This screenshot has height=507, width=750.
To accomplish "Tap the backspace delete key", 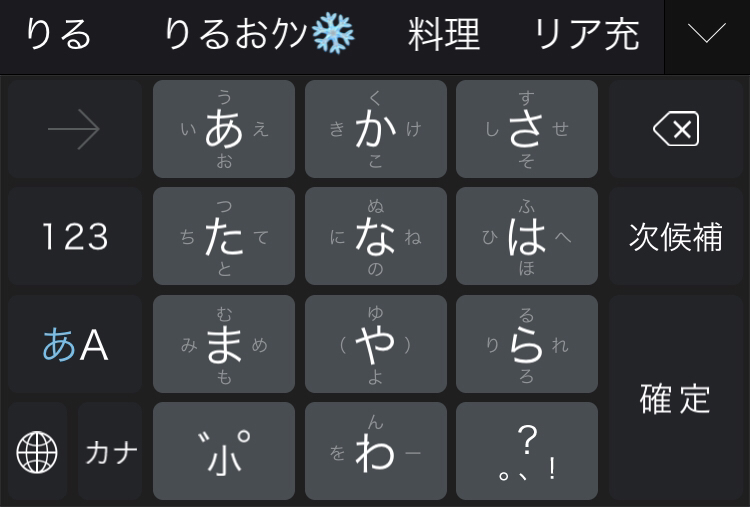I will click(x=676, y=129).
